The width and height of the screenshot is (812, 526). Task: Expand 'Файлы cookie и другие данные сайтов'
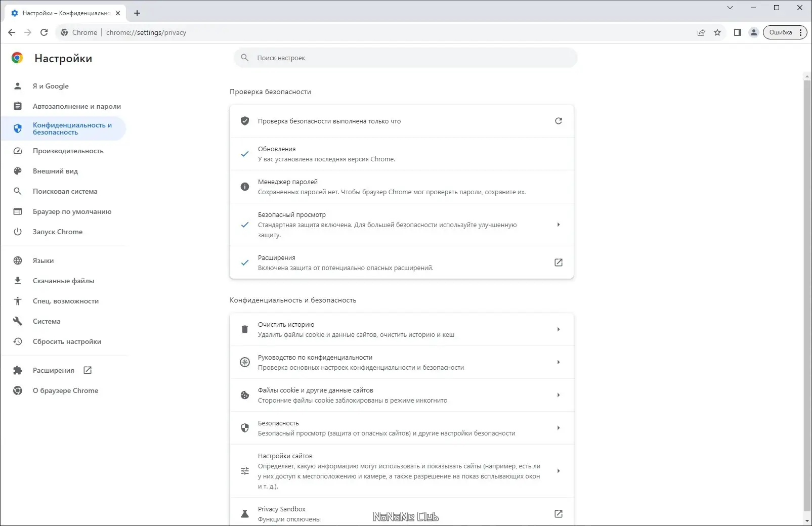[559, 395]
